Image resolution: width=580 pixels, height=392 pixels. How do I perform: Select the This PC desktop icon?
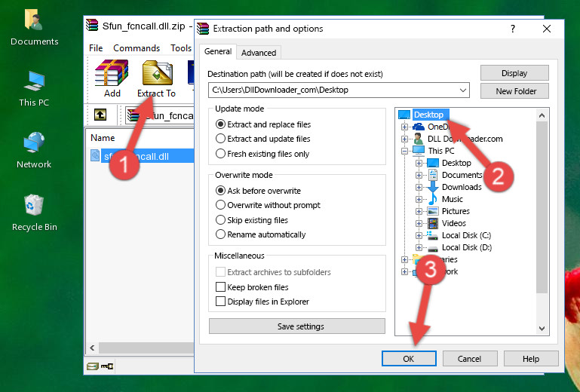click(x=34, y=81)
